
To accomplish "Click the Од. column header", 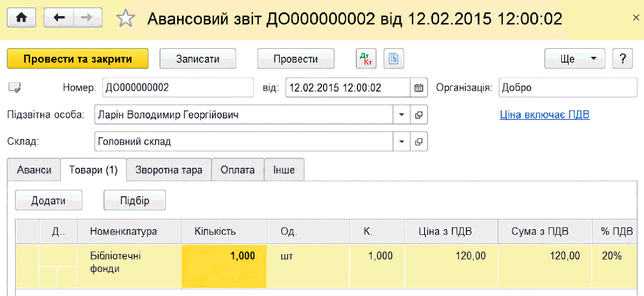I will (x=309, y=232).
